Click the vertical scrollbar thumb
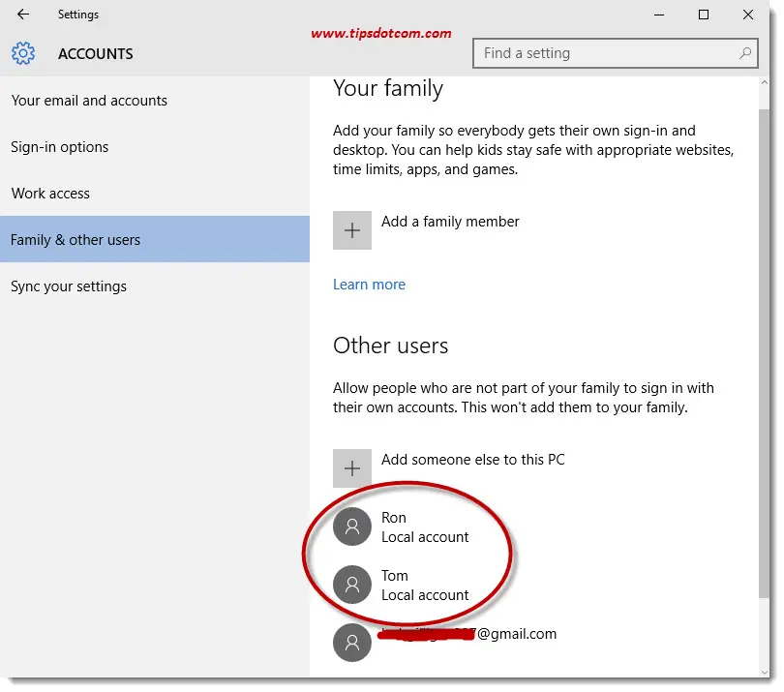 pos(764,352)
